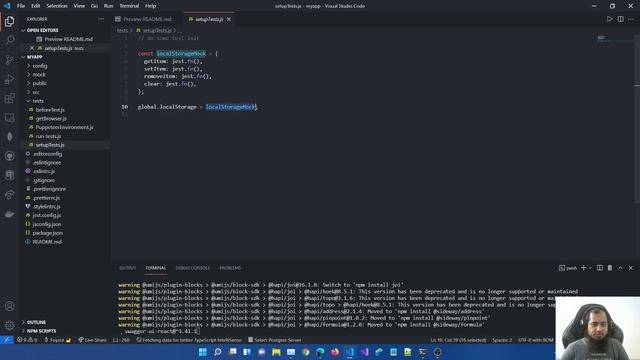Open Microsoft Edge from taskbar
The height and width of the screenshot is (360, 640).
click(x=320, y=352)
